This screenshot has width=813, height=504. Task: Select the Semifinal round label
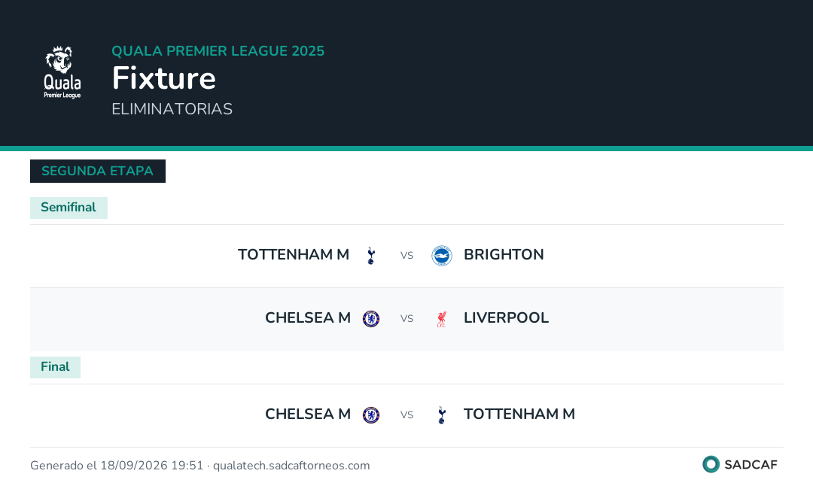pos(69,207)
